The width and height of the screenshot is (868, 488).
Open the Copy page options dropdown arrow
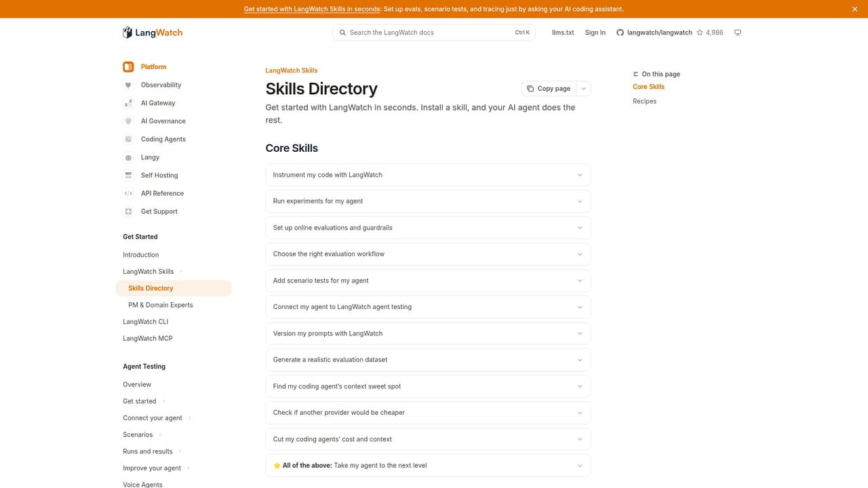(583, 89)
